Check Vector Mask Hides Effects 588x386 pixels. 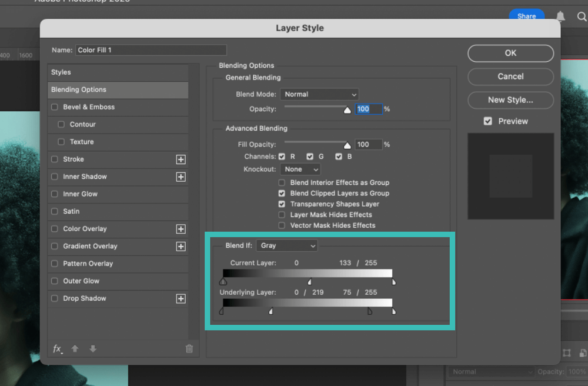(x=282, y=225)
